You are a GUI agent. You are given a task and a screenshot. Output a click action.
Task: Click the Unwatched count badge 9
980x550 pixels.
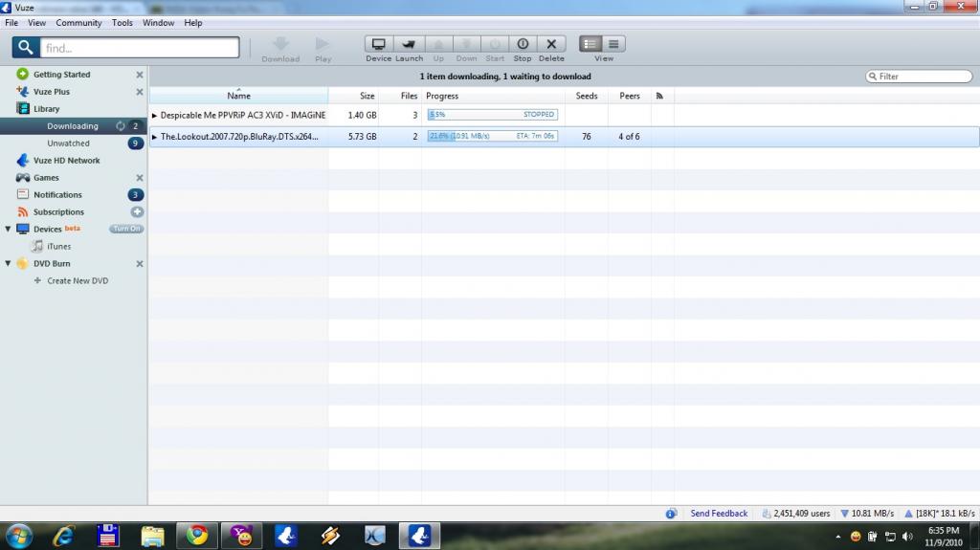(136, 143)
